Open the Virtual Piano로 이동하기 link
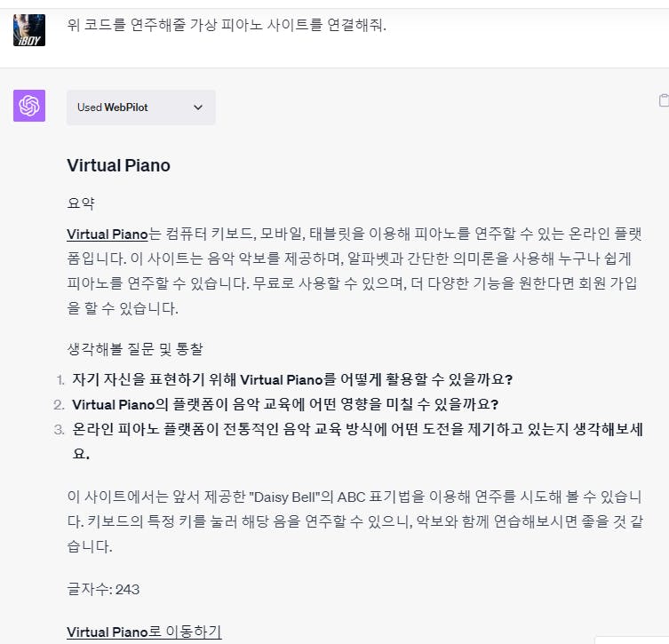This screenshot has height=644, width=669. (x=144, y=632)
